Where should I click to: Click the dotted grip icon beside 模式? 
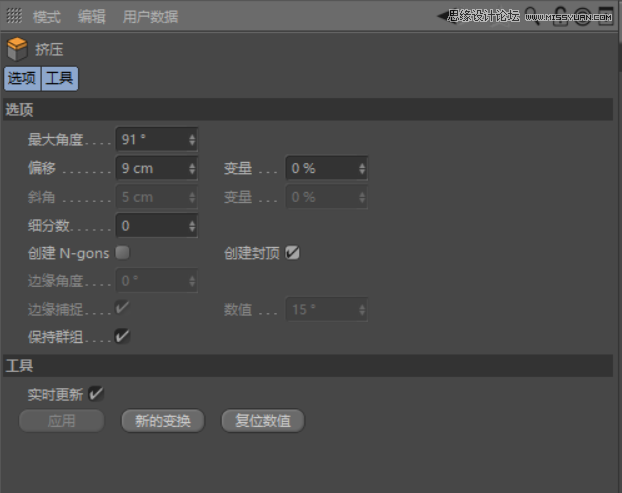[14, 16]
